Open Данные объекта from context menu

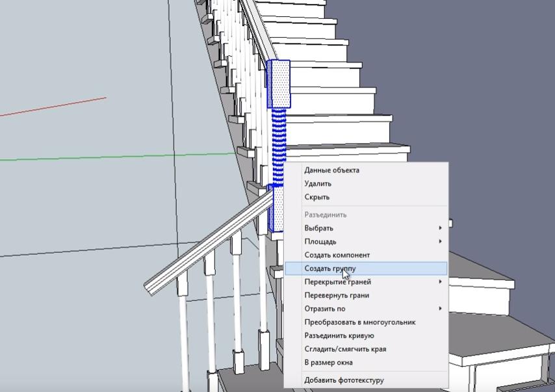coord(331,170)
